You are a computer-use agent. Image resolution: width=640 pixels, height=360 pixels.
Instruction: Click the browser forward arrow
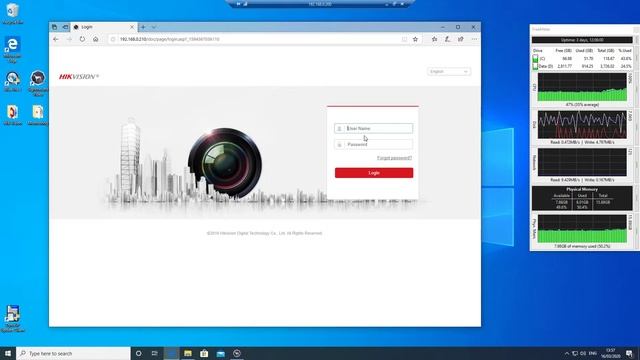pyautogui.click(x=69, y=39)
